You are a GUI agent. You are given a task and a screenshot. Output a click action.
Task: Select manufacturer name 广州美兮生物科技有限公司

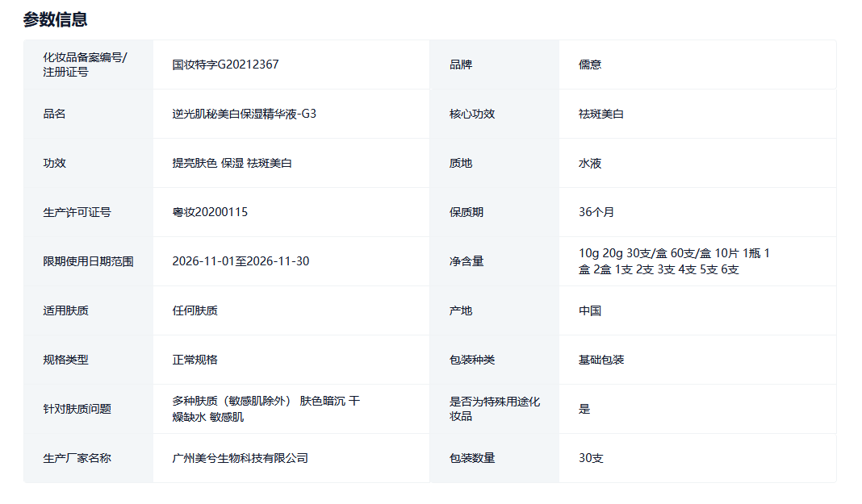point(240,458)
